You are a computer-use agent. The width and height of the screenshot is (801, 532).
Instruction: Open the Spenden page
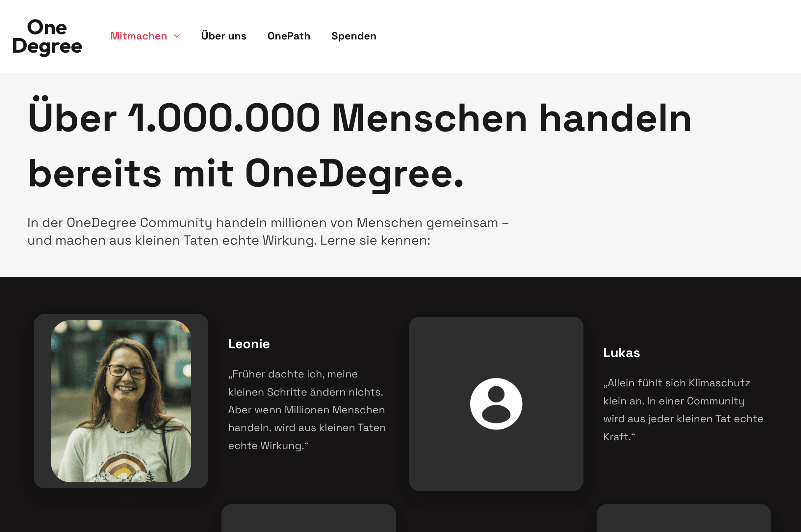click(354, 36)
